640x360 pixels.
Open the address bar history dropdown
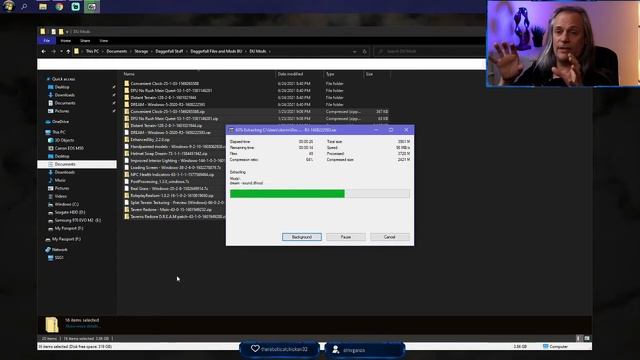pyautogui.click(x=354, y=51)
